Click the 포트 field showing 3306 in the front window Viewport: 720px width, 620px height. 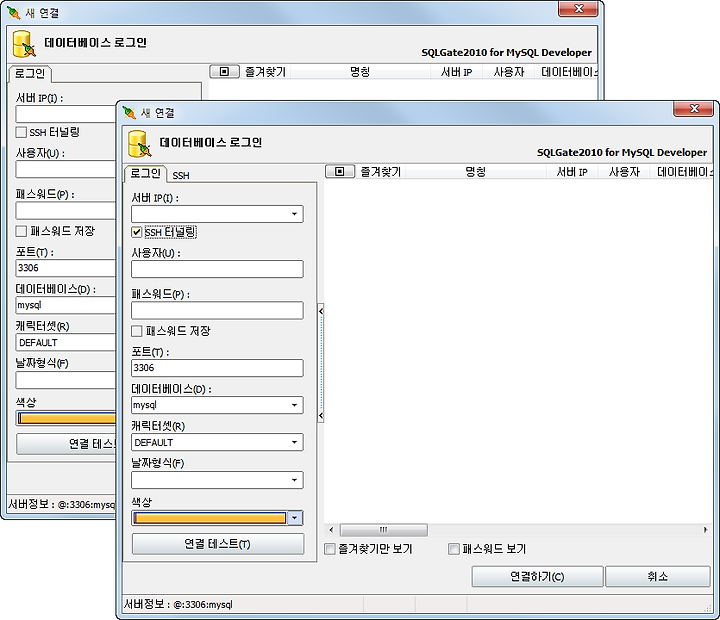coord(217,368)
